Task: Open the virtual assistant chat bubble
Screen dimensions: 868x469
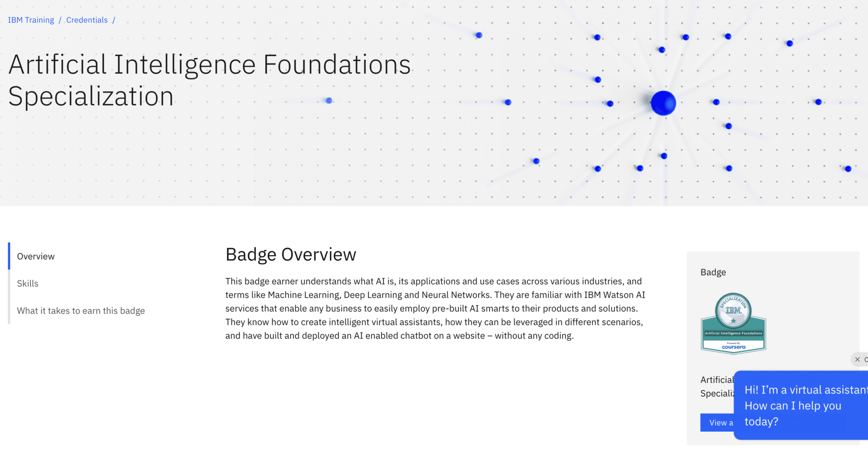Action: [801, 405]
